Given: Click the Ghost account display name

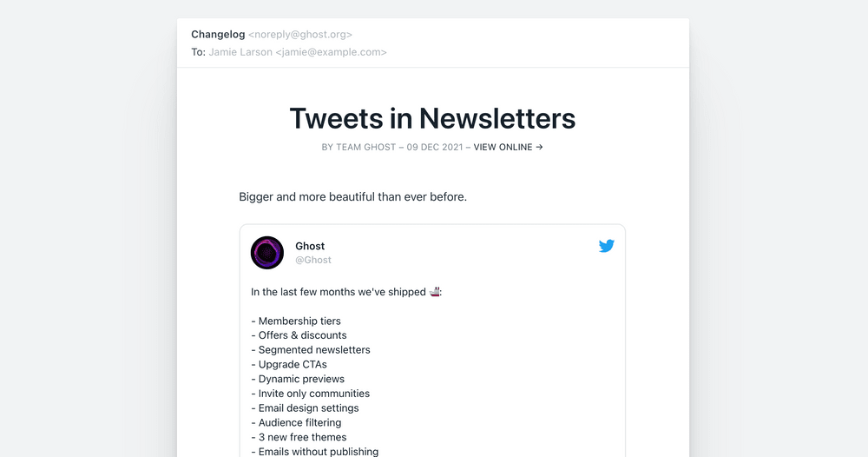Looking at the screenshot, I should [x=310, y=246].
